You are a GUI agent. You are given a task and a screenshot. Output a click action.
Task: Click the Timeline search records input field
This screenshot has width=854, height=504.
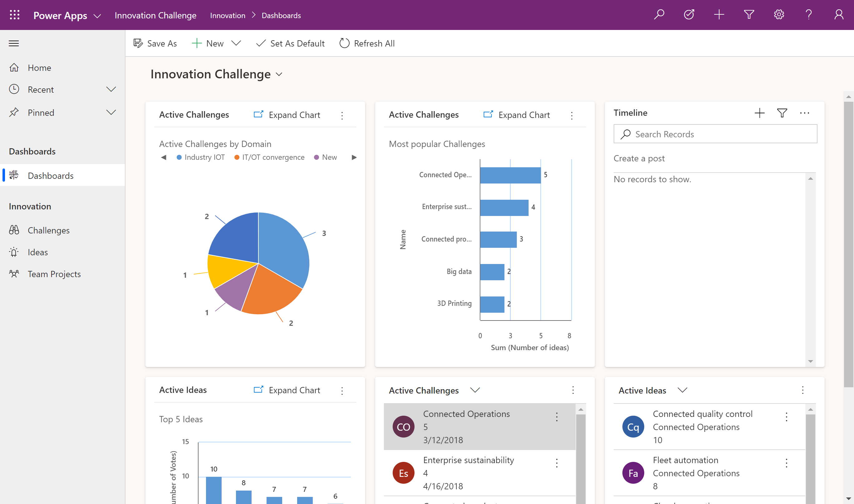click(715, 133)
